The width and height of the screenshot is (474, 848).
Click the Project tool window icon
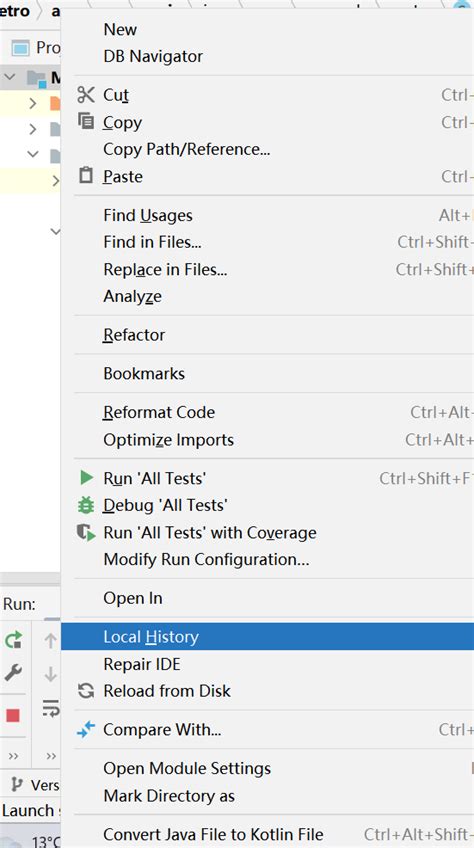tap(21, 48)
